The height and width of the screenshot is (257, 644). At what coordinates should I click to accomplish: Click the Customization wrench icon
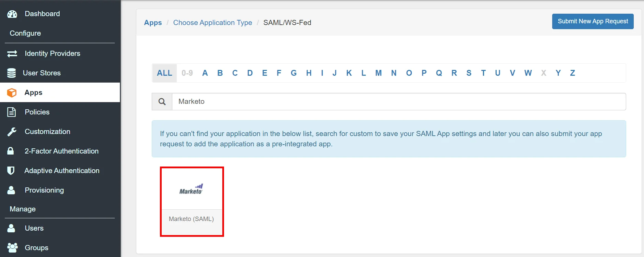[x=12, y=132]
